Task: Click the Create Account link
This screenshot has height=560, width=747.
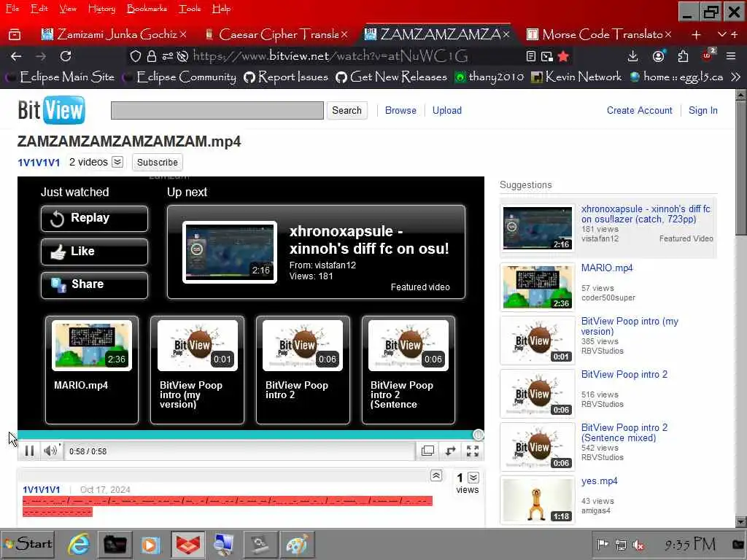Action: tap(639, 111)
